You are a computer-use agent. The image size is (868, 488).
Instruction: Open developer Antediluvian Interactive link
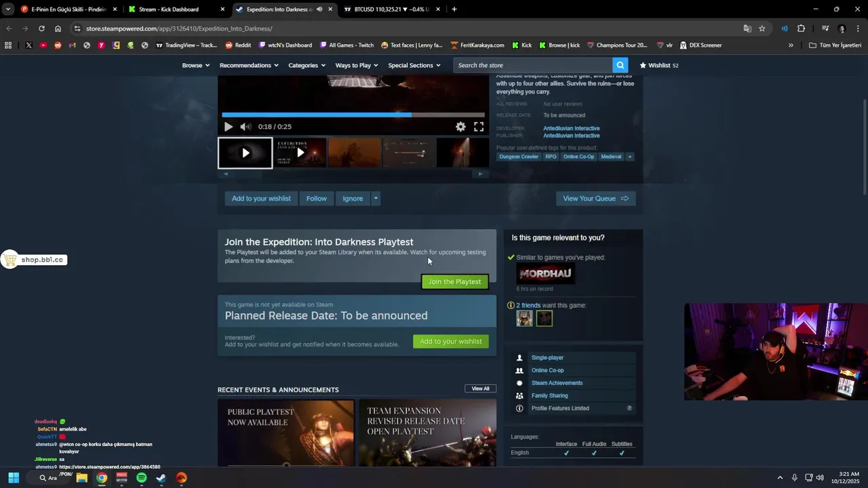click(571, 128)
